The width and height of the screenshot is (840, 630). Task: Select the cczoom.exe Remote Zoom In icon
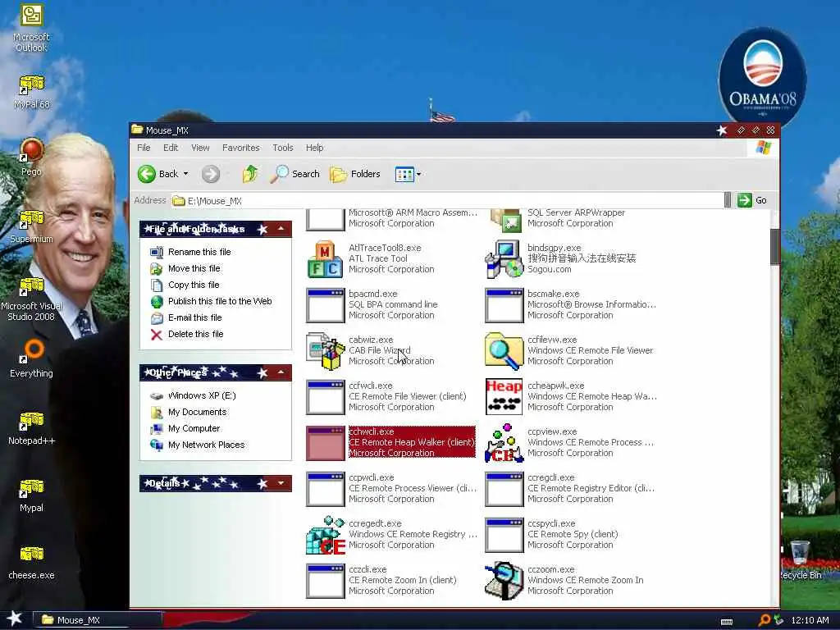point(504,582)
